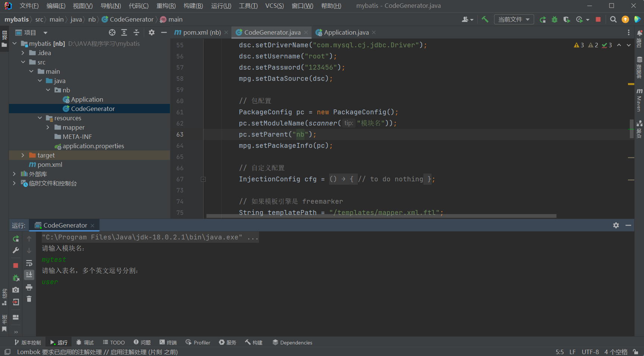Switch to the Application.java editor tab
The height and width of the screenshot is (356, 644).
pyautogui.click(x=346, y=32)
